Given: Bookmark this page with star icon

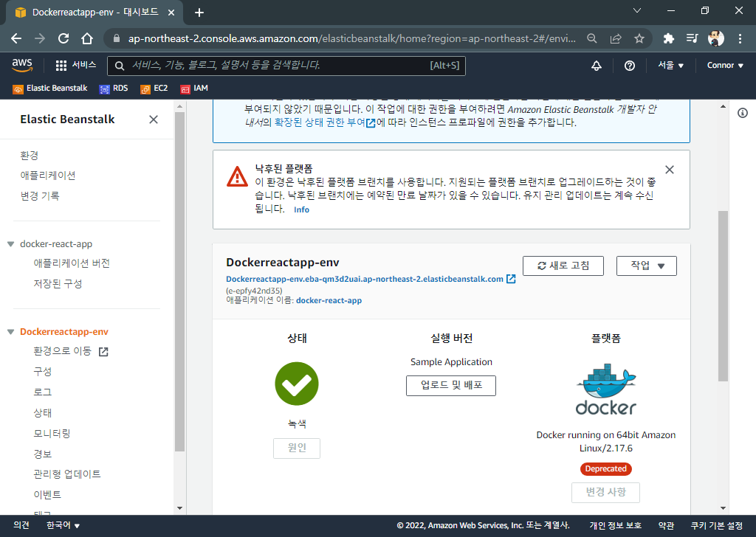Looking at the screenshot, I should pos(639,38).
